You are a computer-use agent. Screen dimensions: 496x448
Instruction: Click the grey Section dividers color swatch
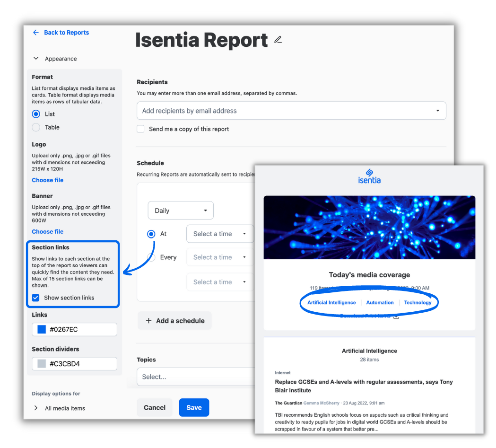pos(42,363)
